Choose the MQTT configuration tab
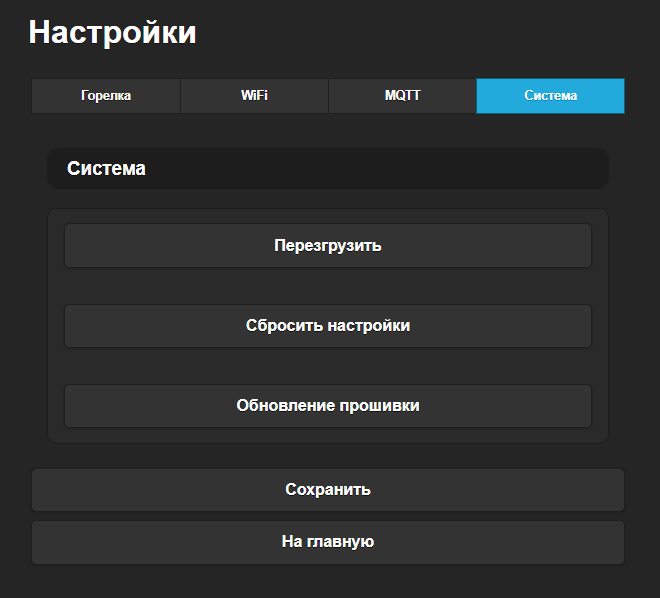Screen dimensions: 660x598 point(402,96)
